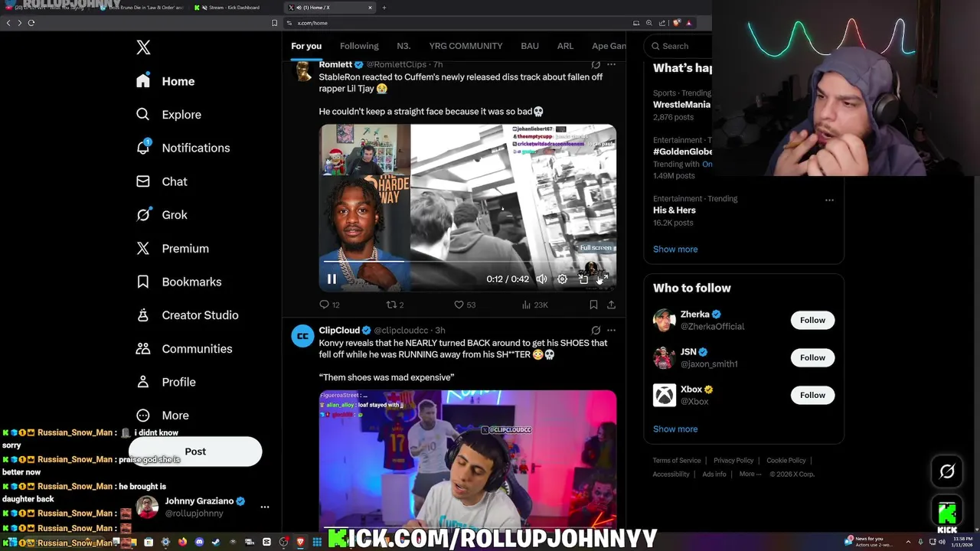Switch to the N3. tab
This screenshot has height=551, width=980.
(403, 46)
